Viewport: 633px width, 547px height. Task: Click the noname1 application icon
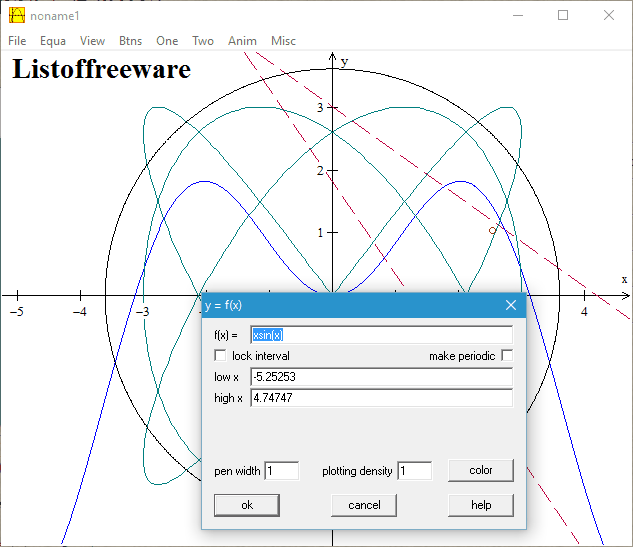tap(17, 15)
